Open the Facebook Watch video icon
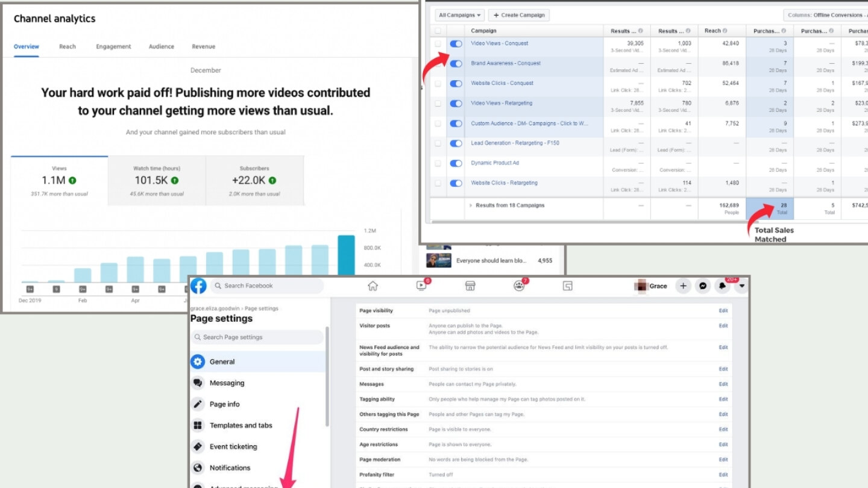Viewport: 868px width, 488px height. (x=422, y=286)
